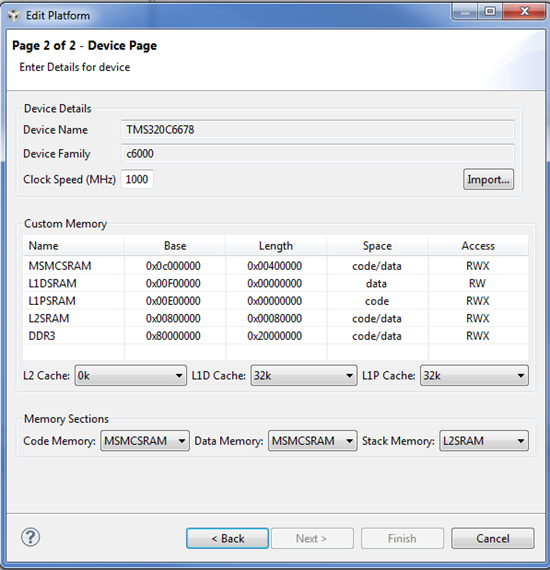This screenshot has height=570, width=550.
Task: Select the L1DSRAM base address cell
Action: tap(174, 284)
